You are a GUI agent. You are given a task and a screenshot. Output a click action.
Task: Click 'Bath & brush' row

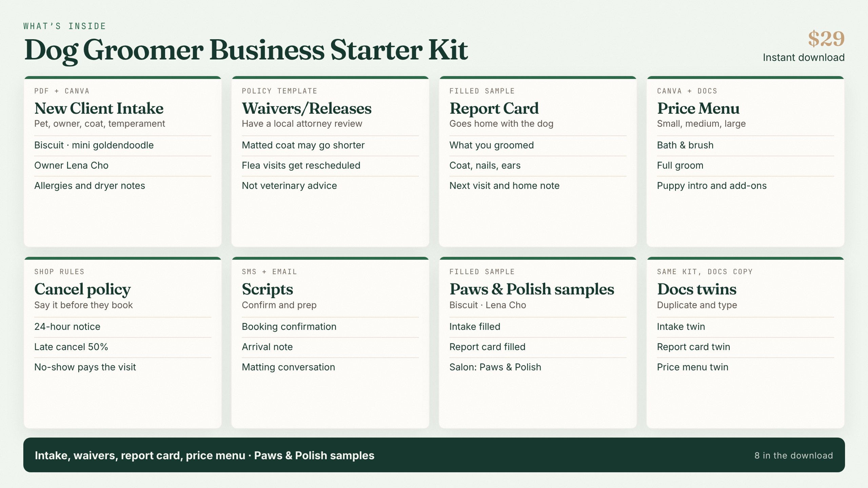[746, 145]
